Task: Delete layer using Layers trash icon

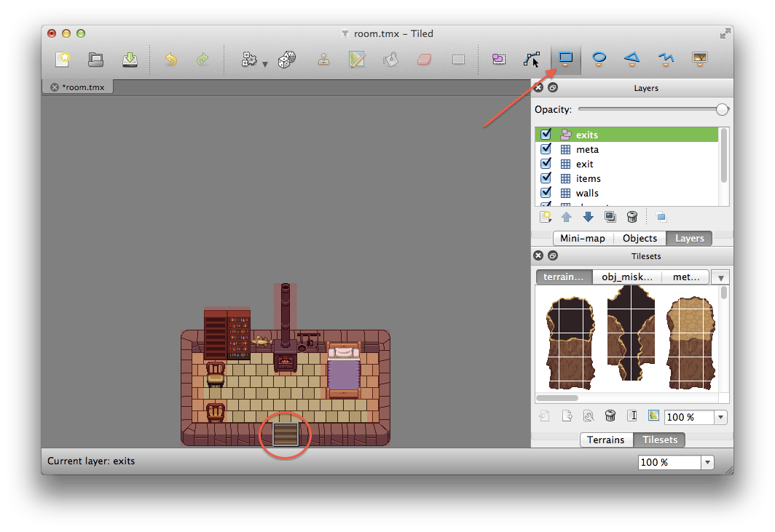Action: pos(632,217)
